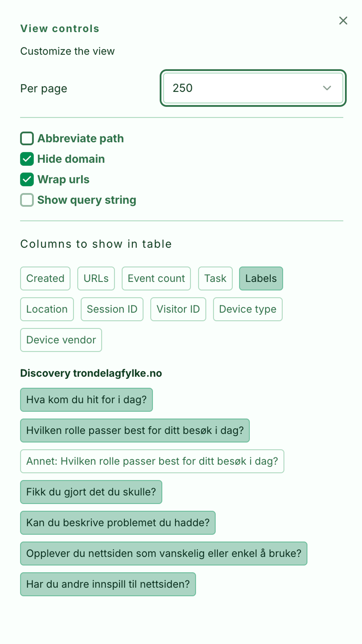Deselect the Labels column chip
The width and height of the screenshot is (362, 644).
pyautogui.click(x=261, y=278)
